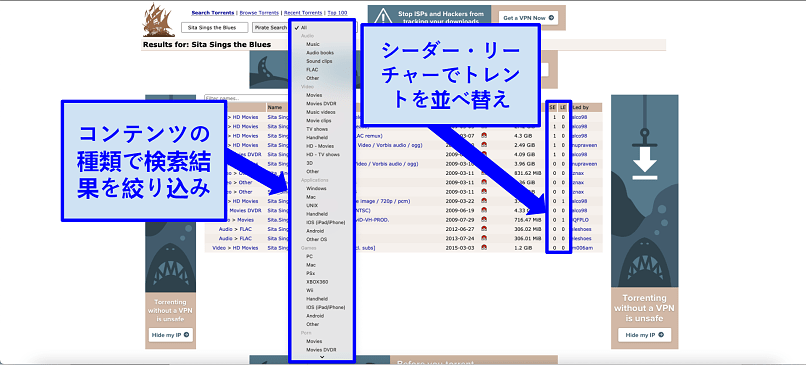The height and width of the screenshot is (365, 806).
Task: Click the Pirate Search button
Action: (270, 28)
